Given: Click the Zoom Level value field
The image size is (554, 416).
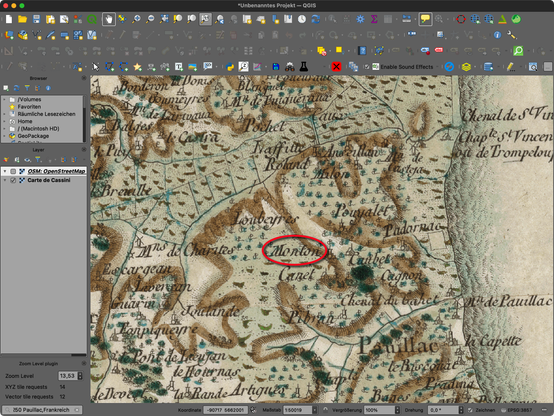Looking at the screenshot, I should click(x=67, y=376).
